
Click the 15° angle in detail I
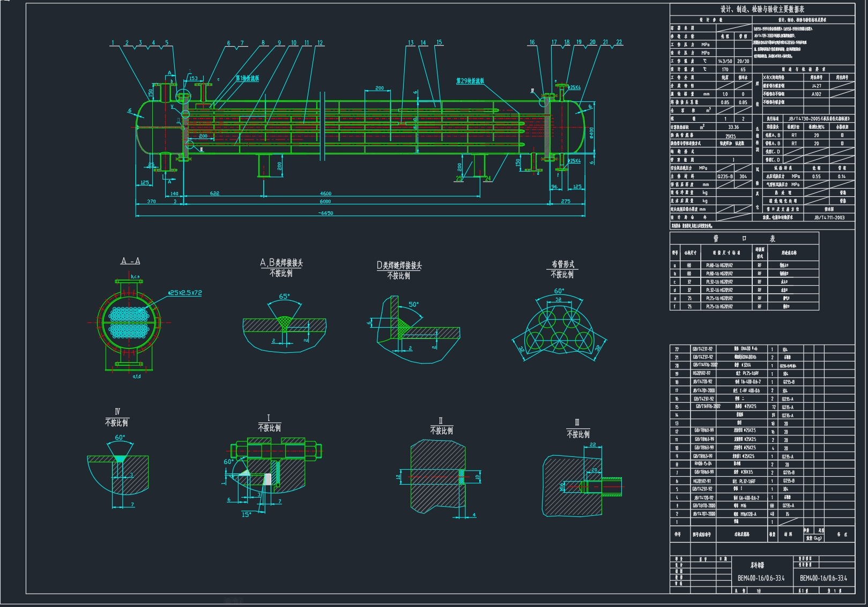(246, 514)
